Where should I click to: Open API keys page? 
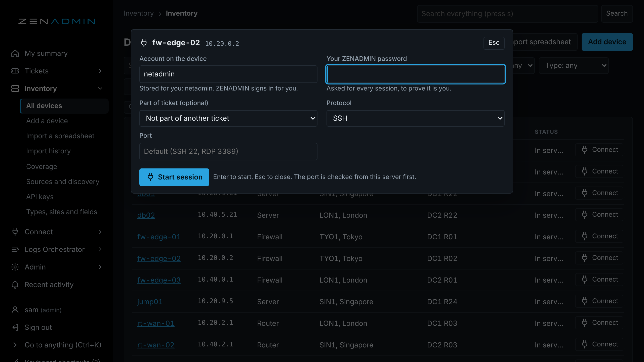point(40,197)
